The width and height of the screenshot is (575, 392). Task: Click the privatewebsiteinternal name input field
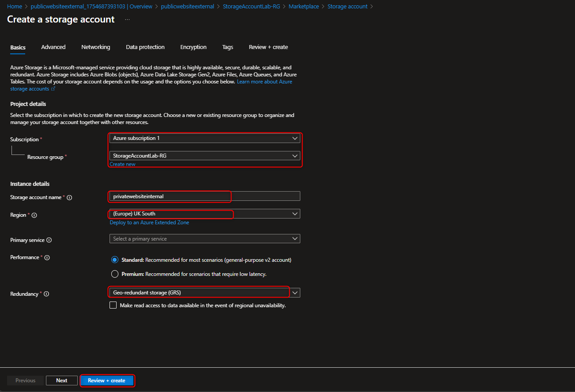tap(170, 196)
